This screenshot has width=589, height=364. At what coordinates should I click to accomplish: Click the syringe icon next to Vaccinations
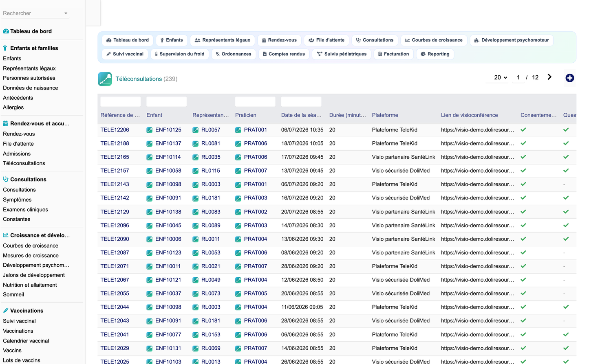[6, 311]
